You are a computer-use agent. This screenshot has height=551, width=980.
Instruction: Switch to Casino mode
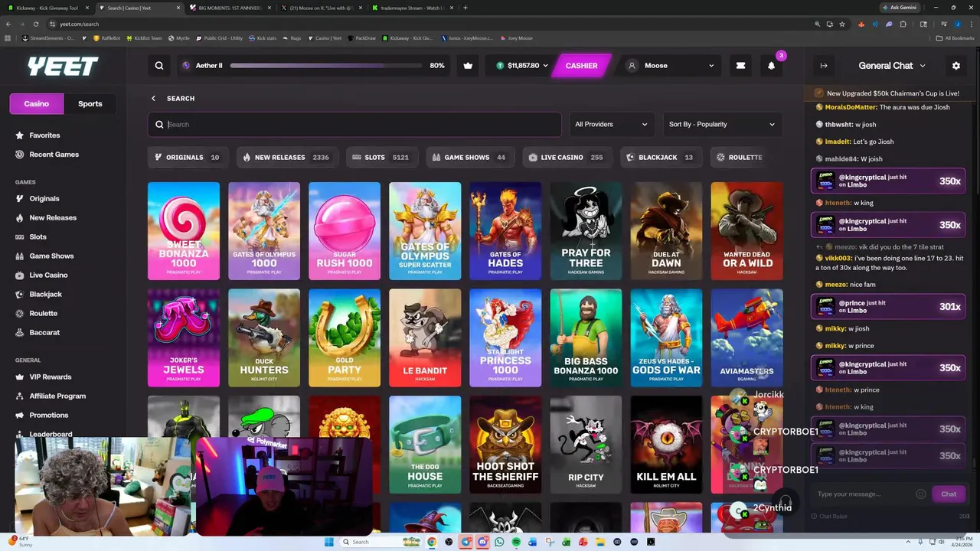[x=36, y=104]
